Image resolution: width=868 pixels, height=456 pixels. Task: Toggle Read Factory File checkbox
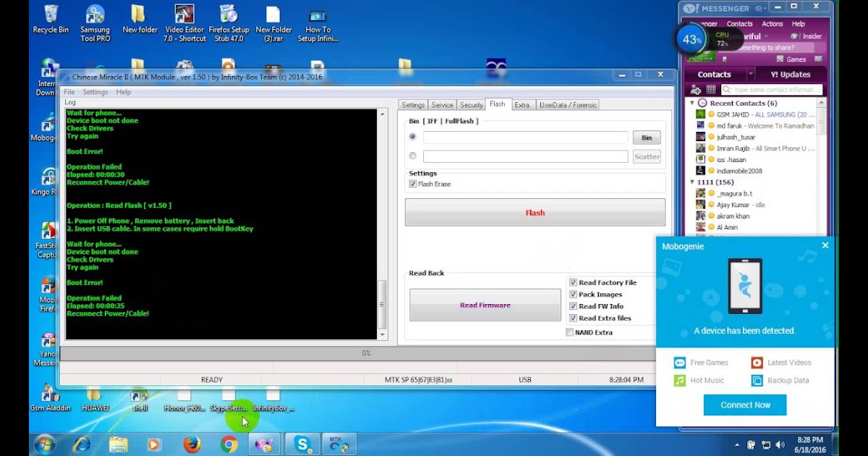(573, 282)
